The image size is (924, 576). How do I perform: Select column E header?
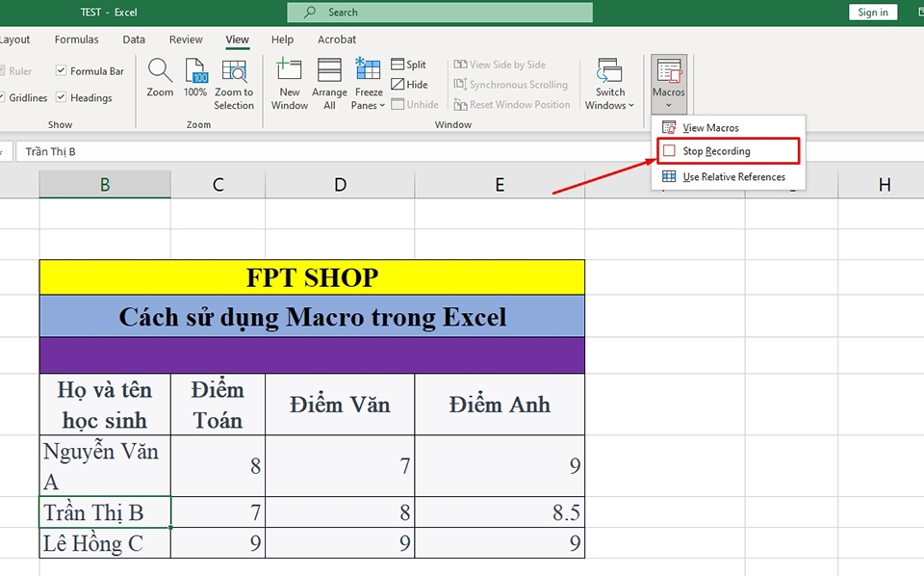[x=500, y=185]
